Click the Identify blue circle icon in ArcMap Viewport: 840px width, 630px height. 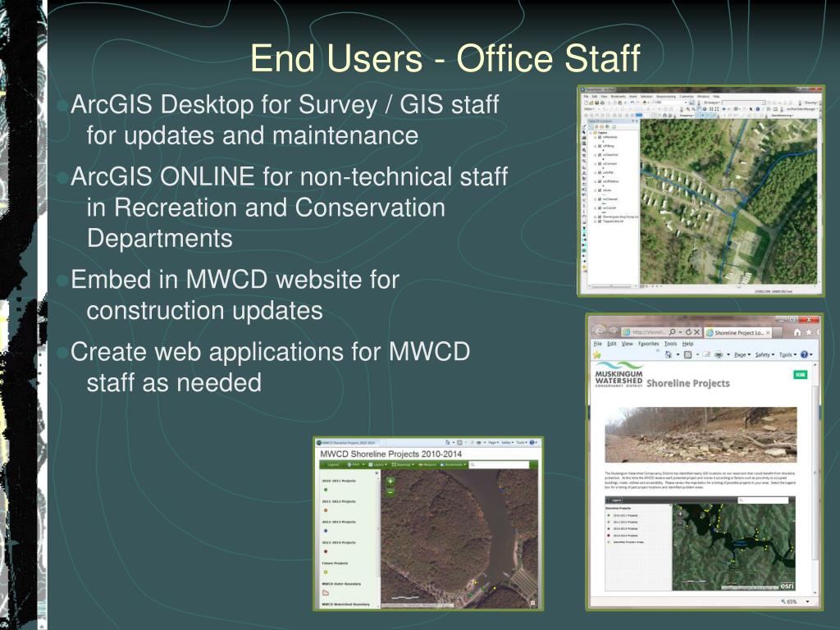coord(757,109)
